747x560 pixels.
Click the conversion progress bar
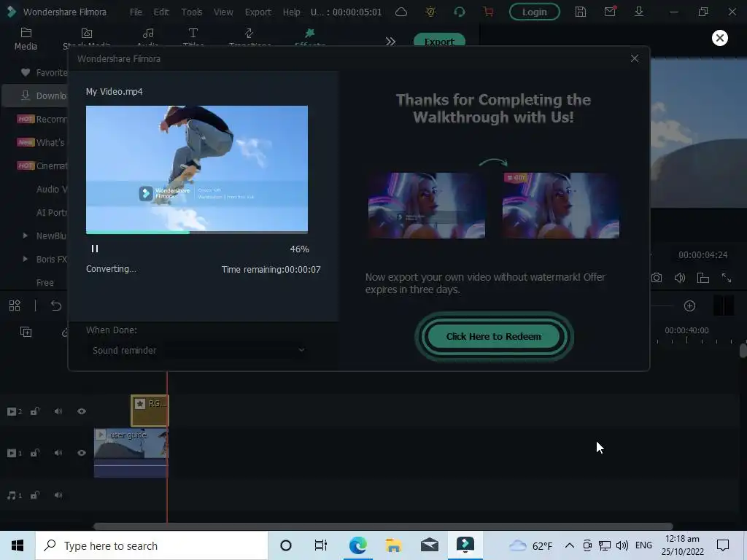pyautogui.click(x=197, y=233)
